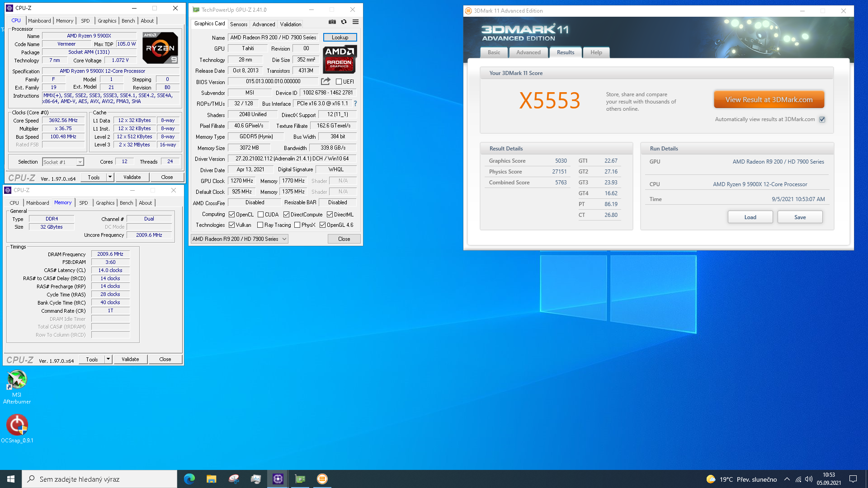Click Close in CPU-Z Memory window

[x=165, y=359]
